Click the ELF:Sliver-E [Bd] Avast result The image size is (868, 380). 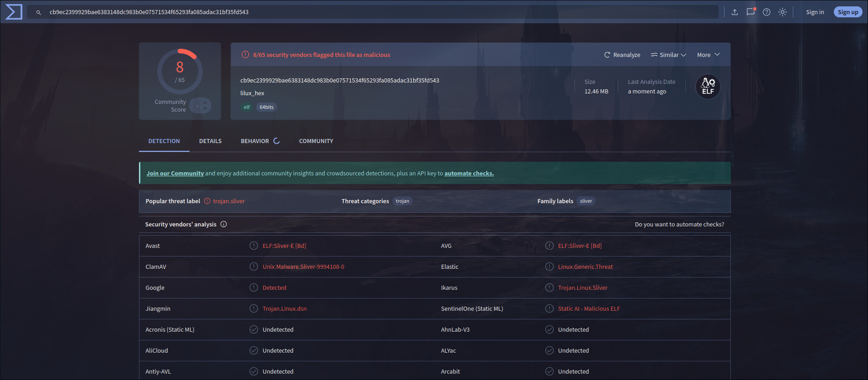[284, 246]
